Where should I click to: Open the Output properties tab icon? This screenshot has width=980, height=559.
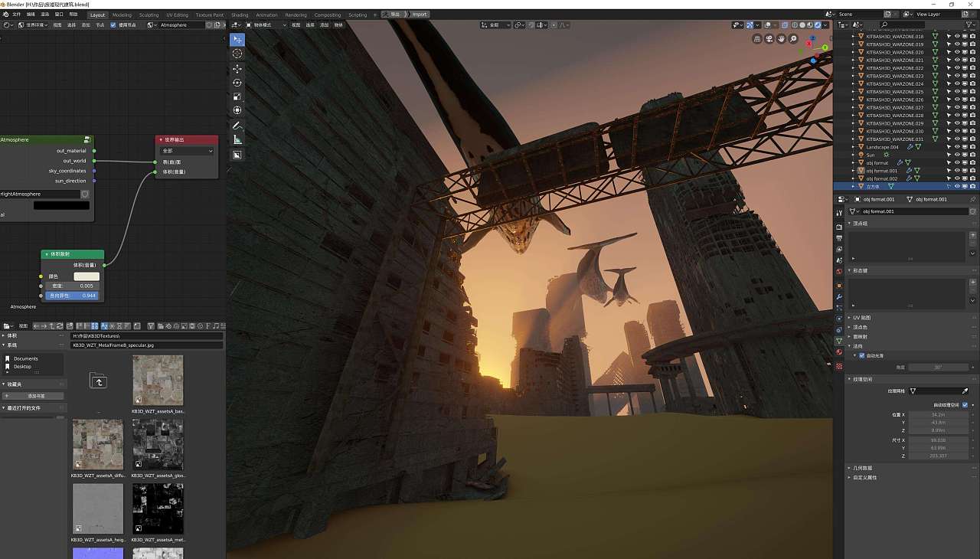pyautogui.click(x=839, y=238)
